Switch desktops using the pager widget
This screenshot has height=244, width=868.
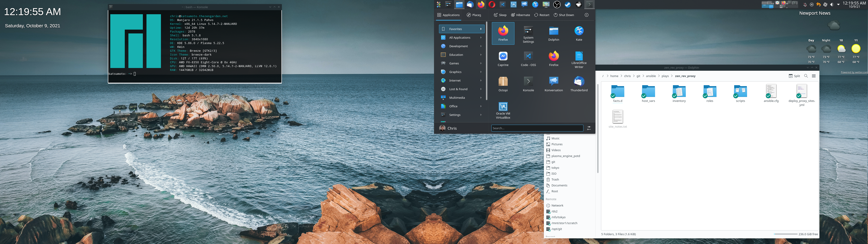click(x=780, y=4)
